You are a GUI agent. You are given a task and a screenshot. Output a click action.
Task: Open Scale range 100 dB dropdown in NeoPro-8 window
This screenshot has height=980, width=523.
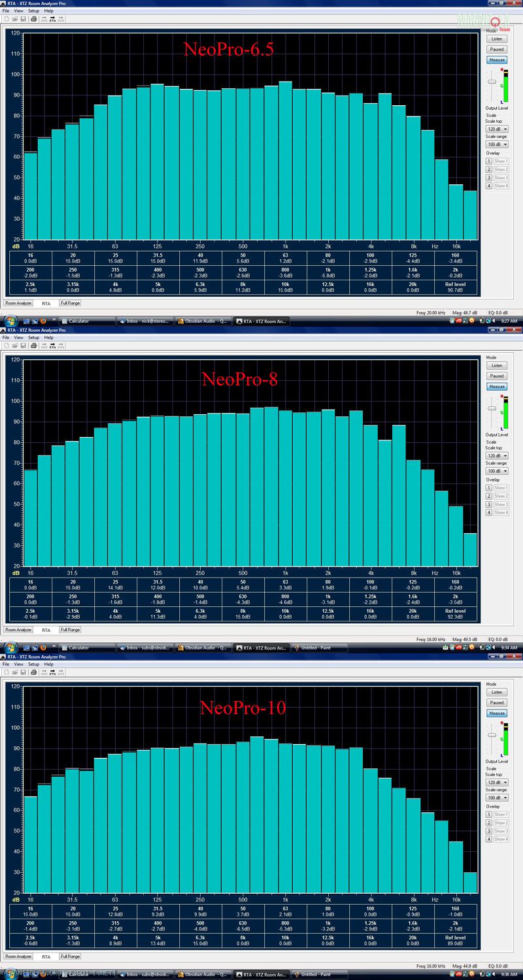click(x=496, y=471)
